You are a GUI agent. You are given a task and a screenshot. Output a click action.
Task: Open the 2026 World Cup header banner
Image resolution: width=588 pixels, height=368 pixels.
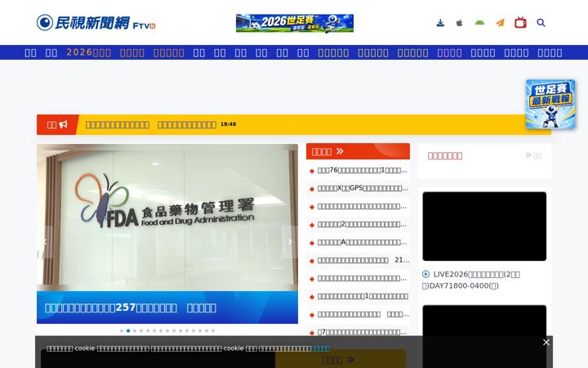[295, 23]
